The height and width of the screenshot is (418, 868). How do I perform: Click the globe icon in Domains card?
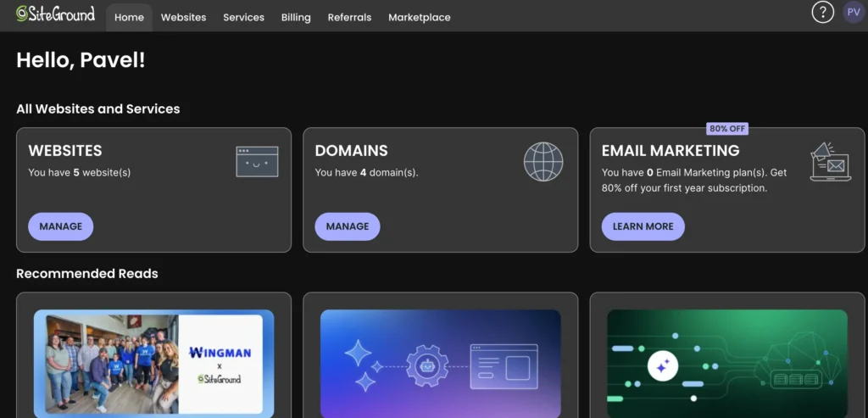coord(543,162)
